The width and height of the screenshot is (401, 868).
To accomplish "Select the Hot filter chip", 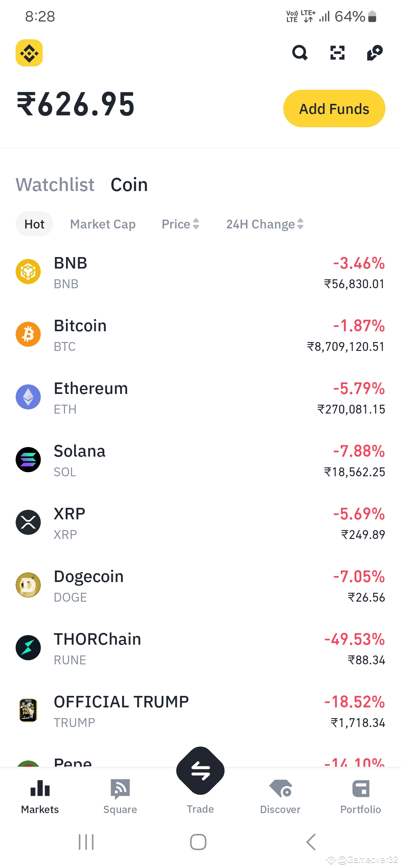I will pyautogui.click(x=34, y=224).
